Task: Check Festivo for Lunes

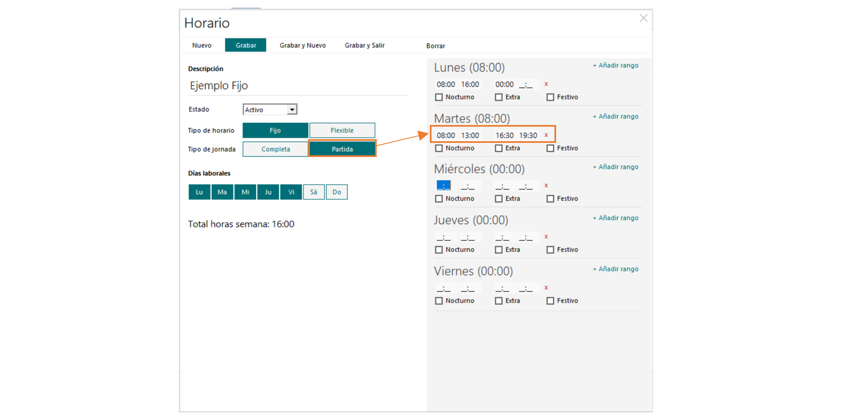Action: point(550,97)
